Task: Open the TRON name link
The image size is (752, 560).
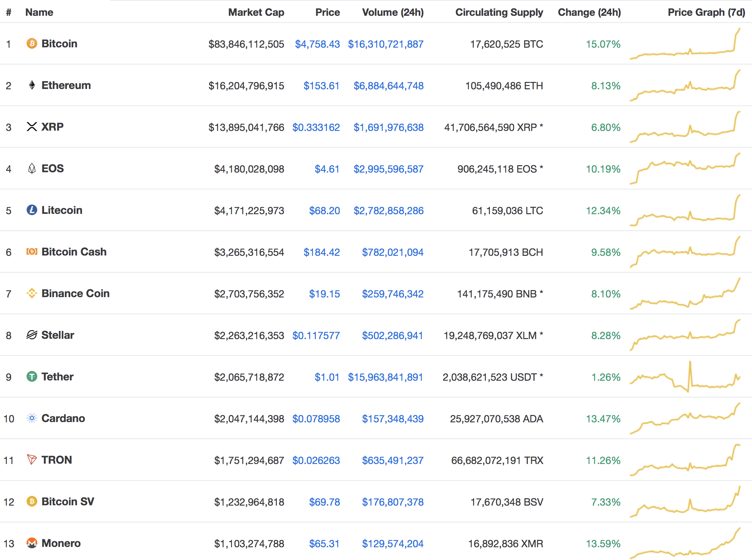Action: [57, 460]
